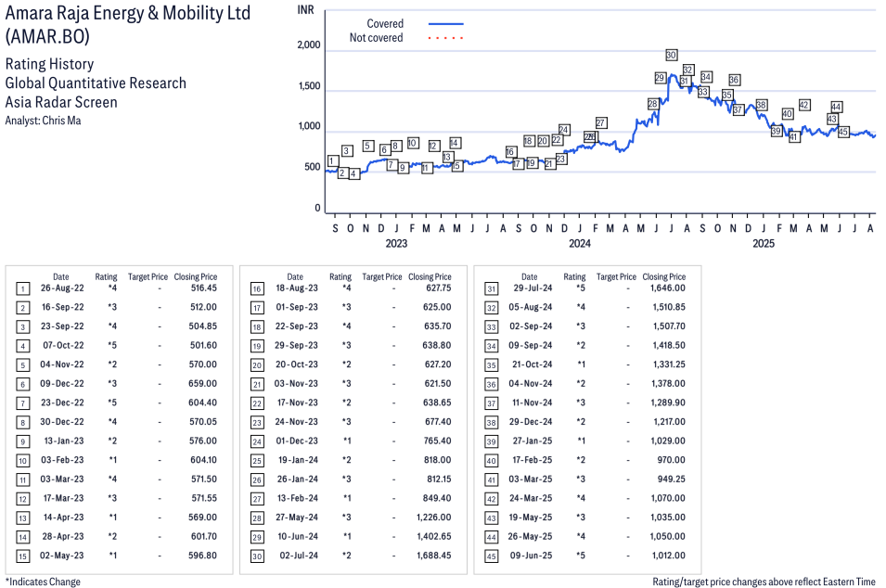Viewport: 886px width, 588px height.
Task: Click chart marker 38 on the chart
Action: coord(761,105)
